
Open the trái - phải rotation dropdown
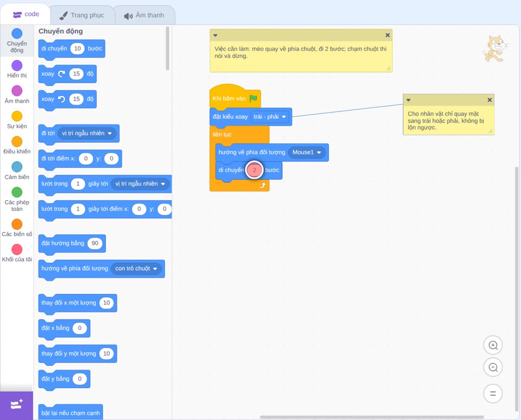[270, 117]
